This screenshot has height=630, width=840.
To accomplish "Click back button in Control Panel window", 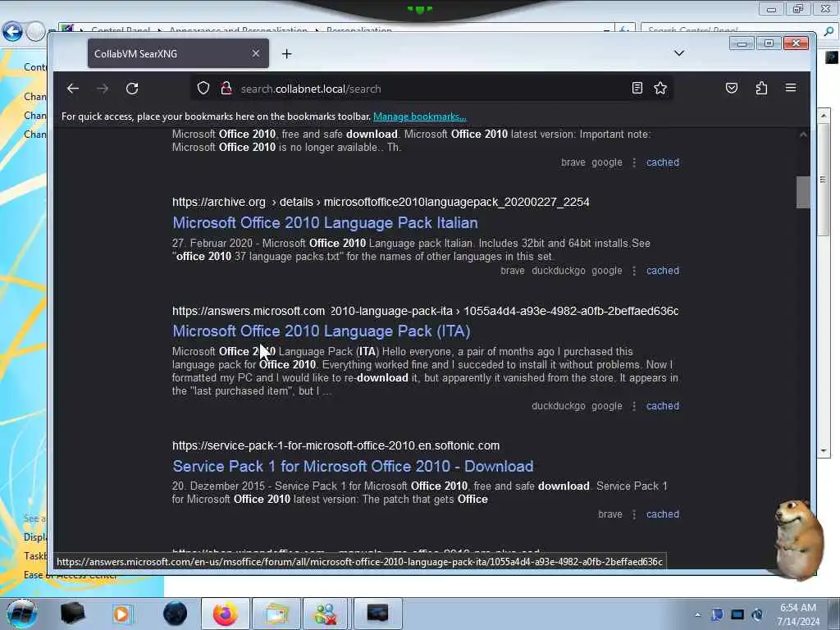I will pyautogui.click(x=11, y=32).
